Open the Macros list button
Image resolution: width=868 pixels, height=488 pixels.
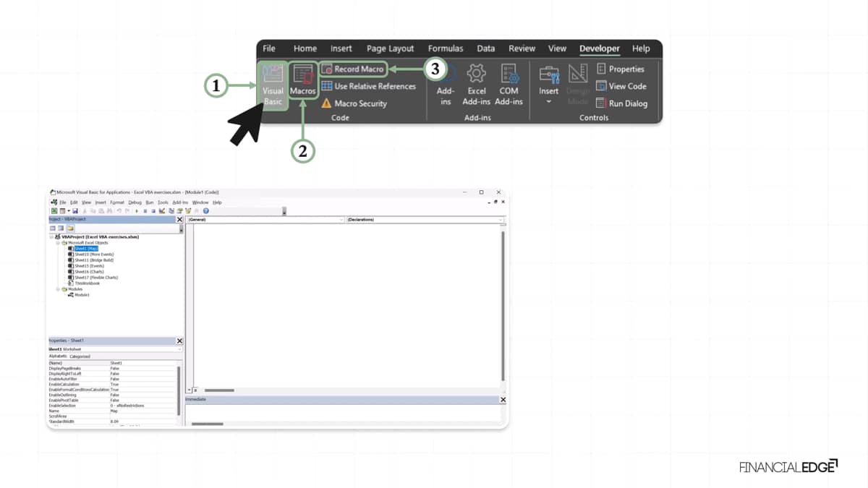point(302,81)
